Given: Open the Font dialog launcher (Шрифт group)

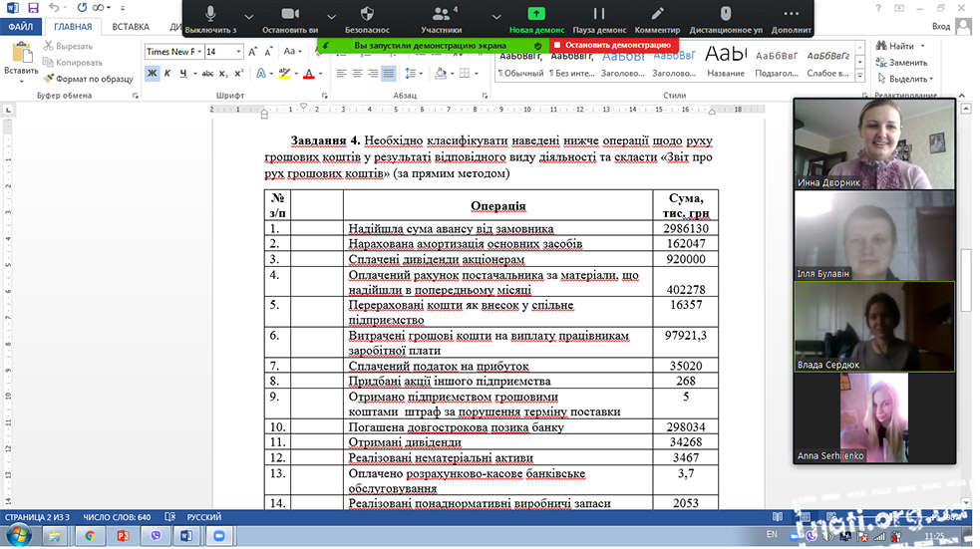Looking at the screenshot, I should coord(324,96).
